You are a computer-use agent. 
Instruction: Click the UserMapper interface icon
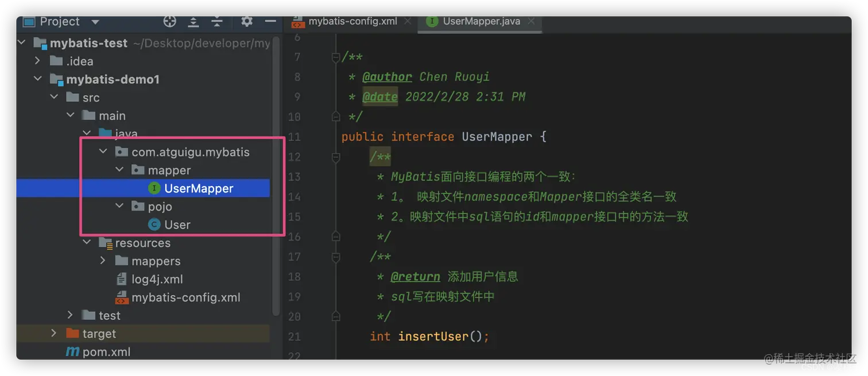[154, 188]
